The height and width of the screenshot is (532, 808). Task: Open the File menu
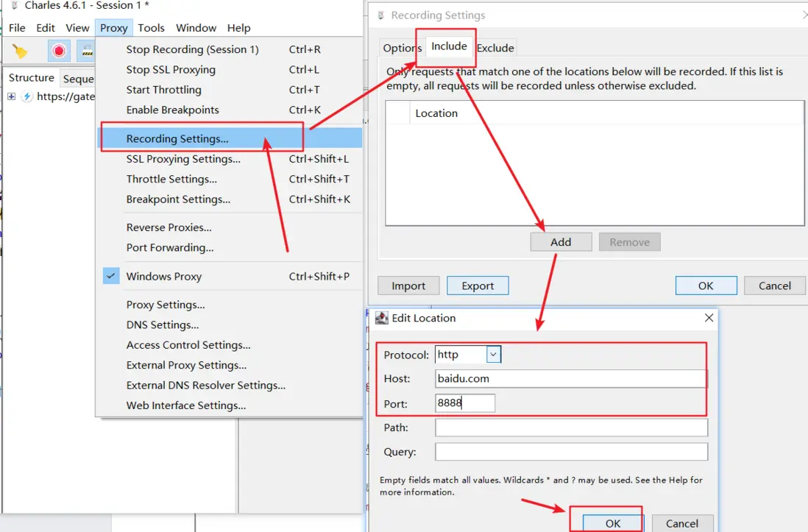tap(17, 28)
